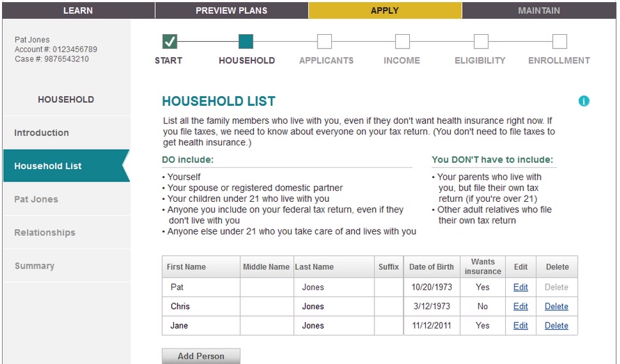Viewport: 620px width, 364px height.
Task: Go to the MAINTAIN tab
Action: (x=539, y=10)
